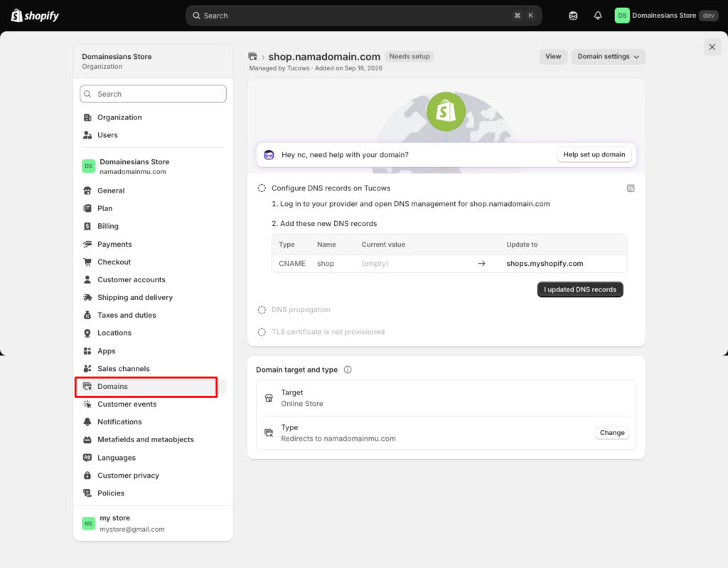Viewport: 728px width, 568px height.
Task: Click the CNAME cell in DNS table
Action: (291, 263)
